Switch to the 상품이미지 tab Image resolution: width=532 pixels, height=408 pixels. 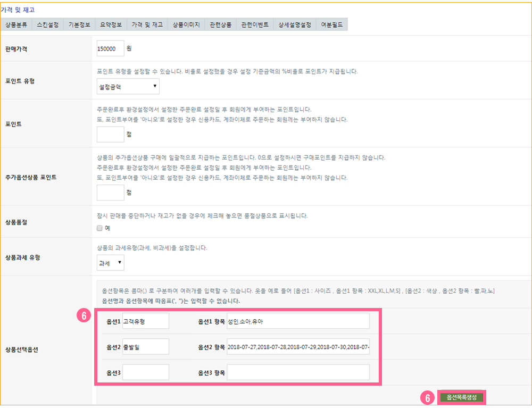pyautogui.click(x=186, y=25)
